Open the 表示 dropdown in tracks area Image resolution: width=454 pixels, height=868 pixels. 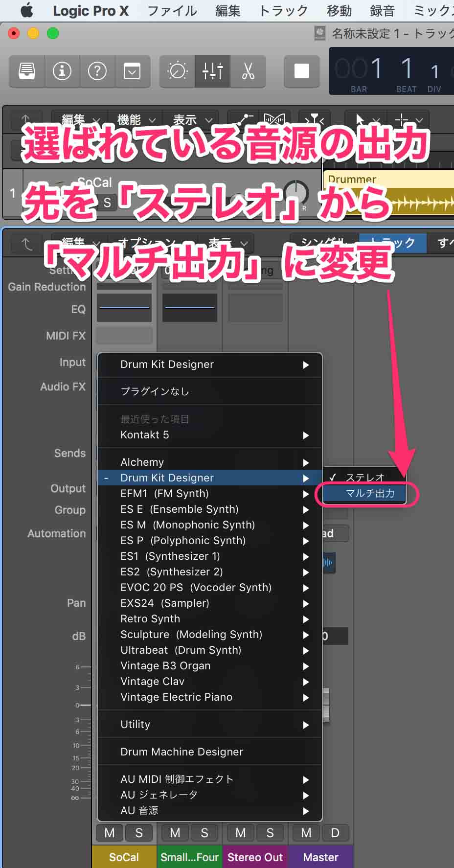tap(192, 119)
